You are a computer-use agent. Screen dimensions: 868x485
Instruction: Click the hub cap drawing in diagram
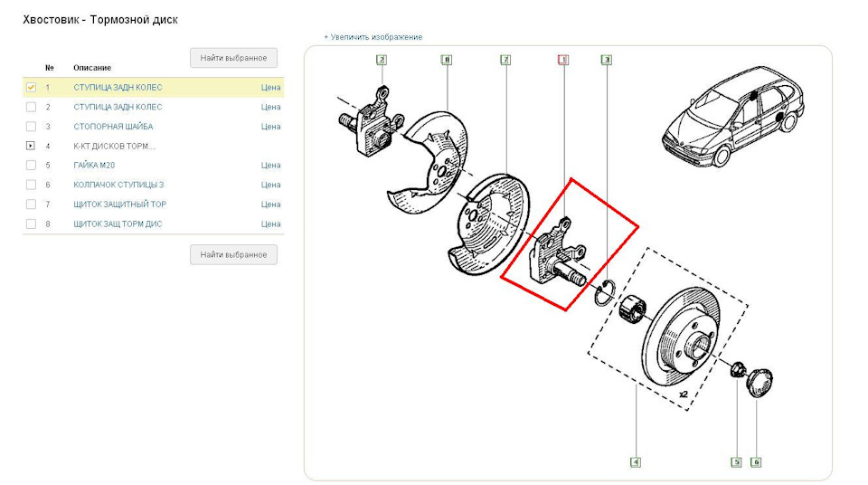(760, 382)
